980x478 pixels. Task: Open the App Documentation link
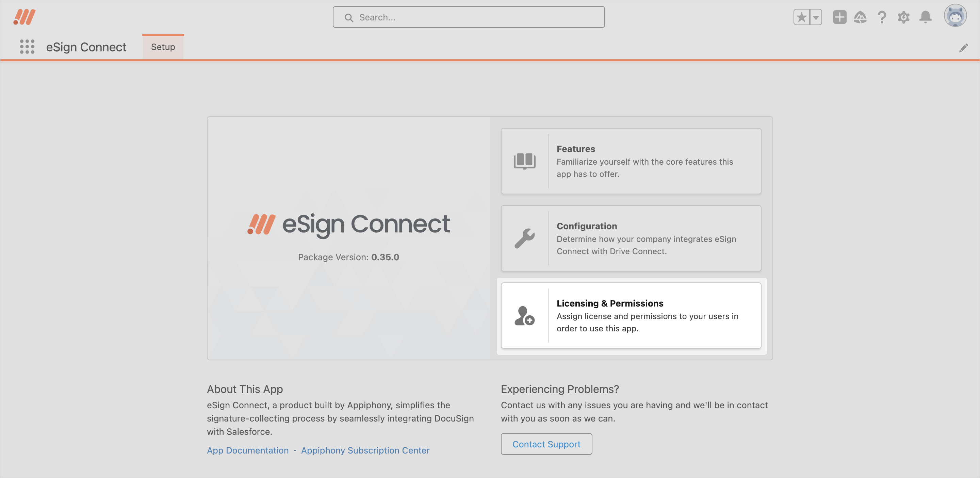tap(248, 450)
